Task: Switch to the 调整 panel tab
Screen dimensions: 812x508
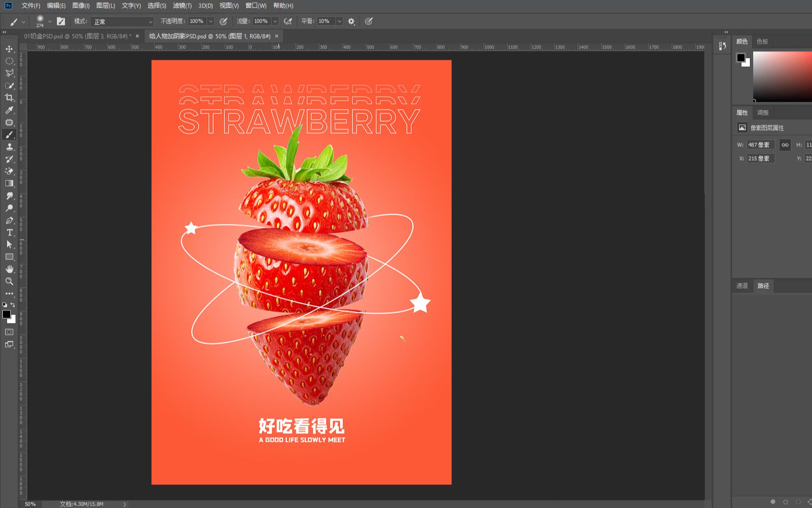Action: (763, 113)
